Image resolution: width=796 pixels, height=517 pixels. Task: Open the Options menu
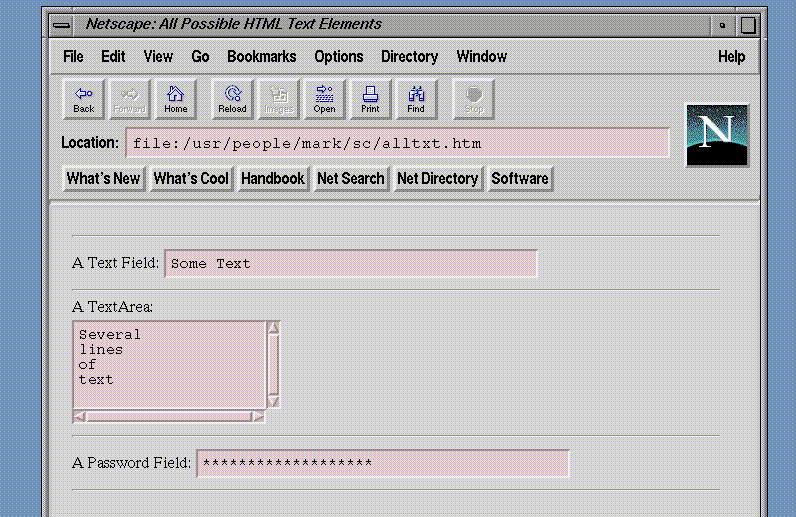pos(339,57)
